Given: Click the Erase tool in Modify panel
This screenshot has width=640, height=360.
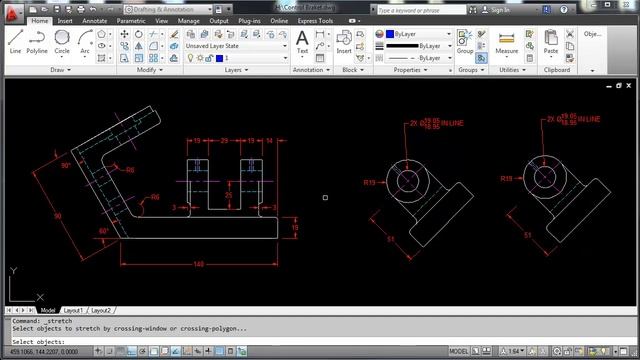Looking at the screenshot, I should (174, 34).
